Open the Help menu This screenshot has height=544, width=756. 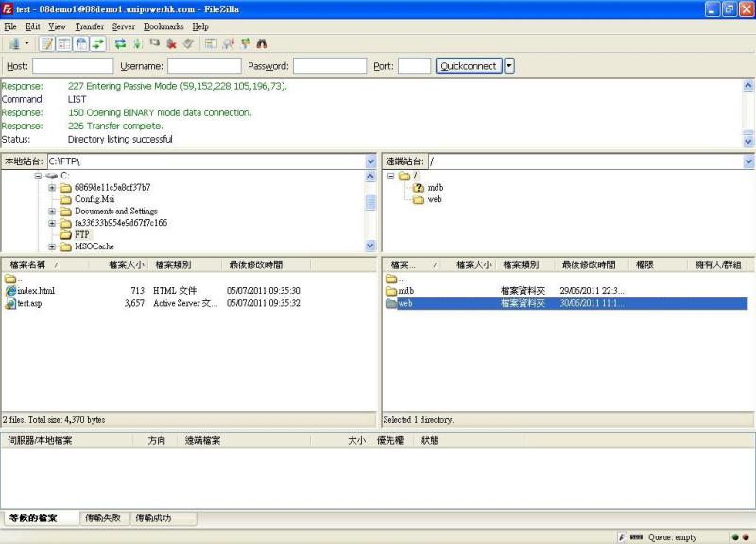(200, 26)
